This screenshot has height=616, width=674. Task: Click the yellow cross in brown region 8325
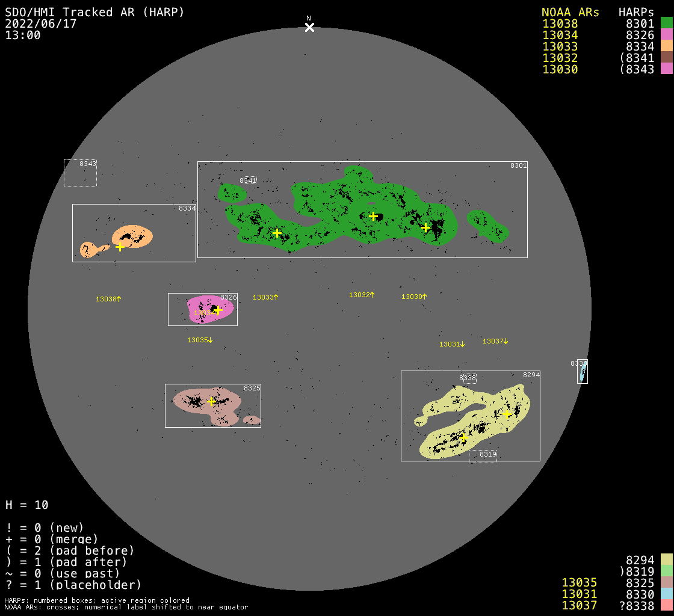pyautogui.click(x=211, y=402)
